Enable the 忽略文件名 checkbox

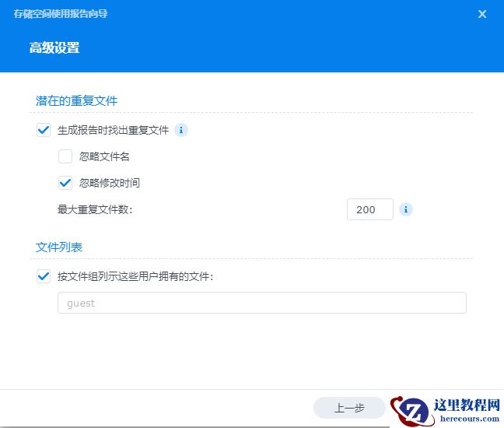tap(65, 156)
